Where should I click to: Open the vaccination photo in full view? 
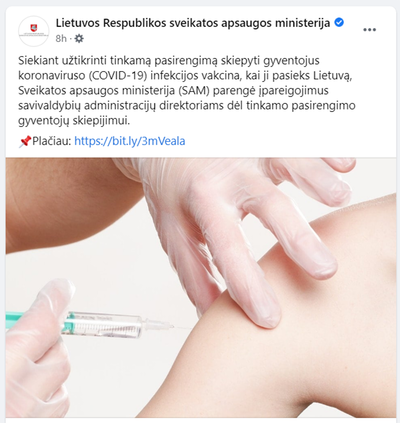point(200,287)
